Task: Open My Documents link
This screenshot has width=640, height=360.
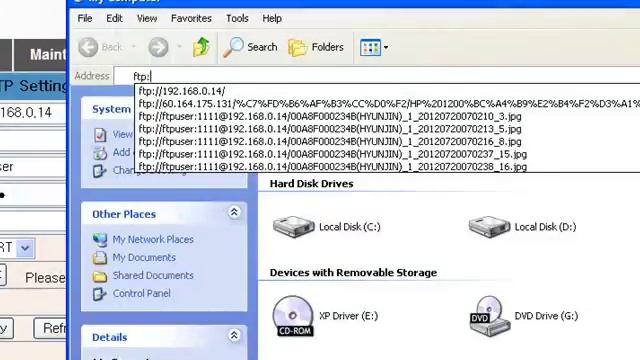Action: [144, 258]
